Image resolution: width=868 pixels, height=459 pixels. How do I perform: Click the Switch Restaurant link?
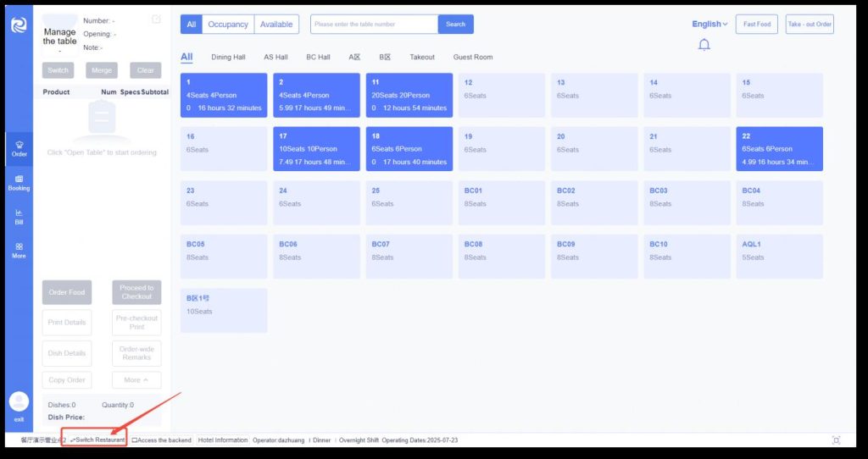[x=98, y=440]
